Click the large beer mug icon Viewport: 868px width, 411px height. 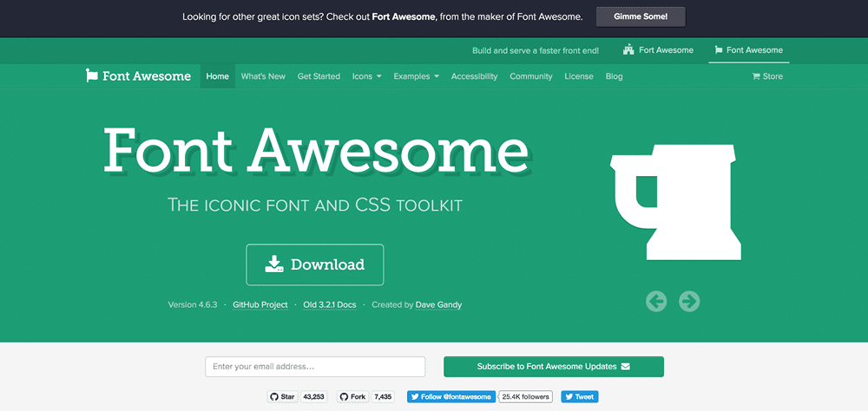pyautogui.click(x=675, y=202)
